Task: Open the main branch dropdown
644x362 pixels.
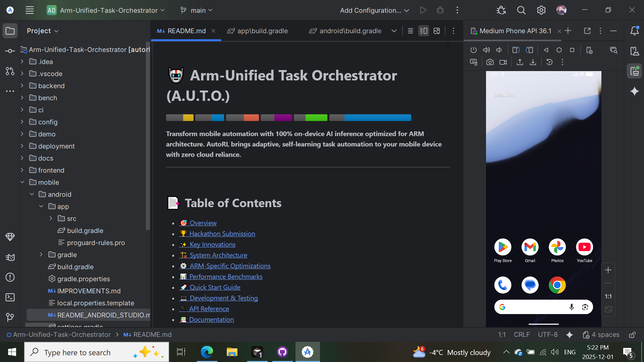Action: point(197,10)
